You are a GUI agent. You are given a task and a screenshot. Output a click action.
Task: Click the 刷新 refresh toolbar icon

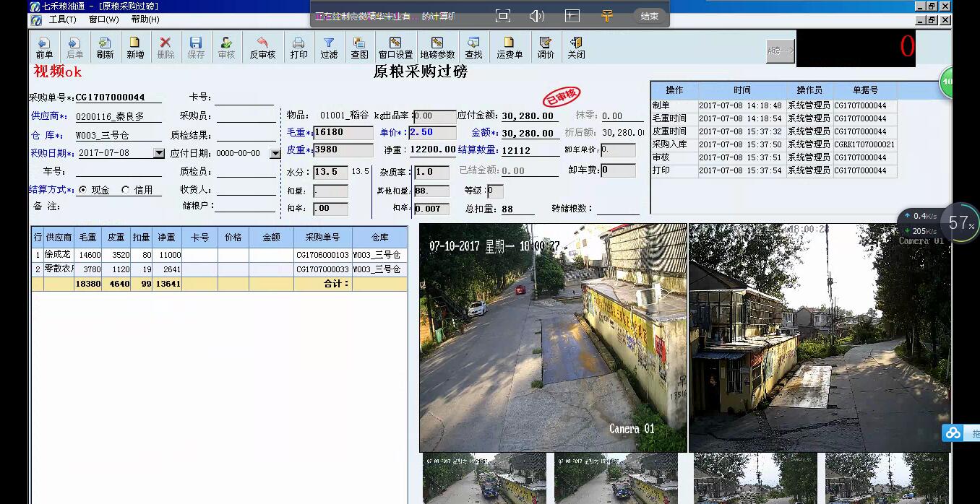[x=105, y=48]
